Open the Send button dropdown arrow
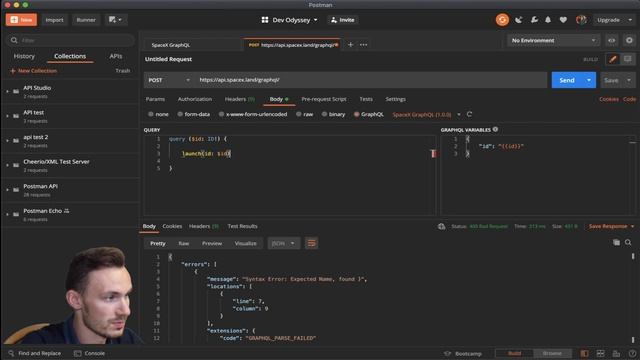 589,80
